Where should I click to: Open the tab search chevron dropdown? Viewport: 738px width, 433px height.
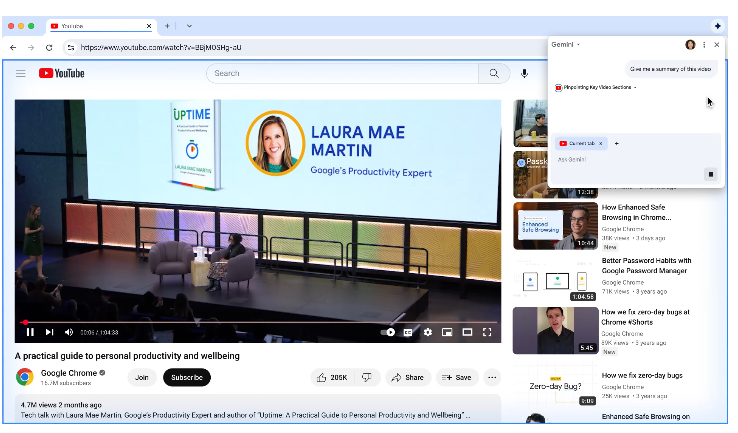click(189, 26)
